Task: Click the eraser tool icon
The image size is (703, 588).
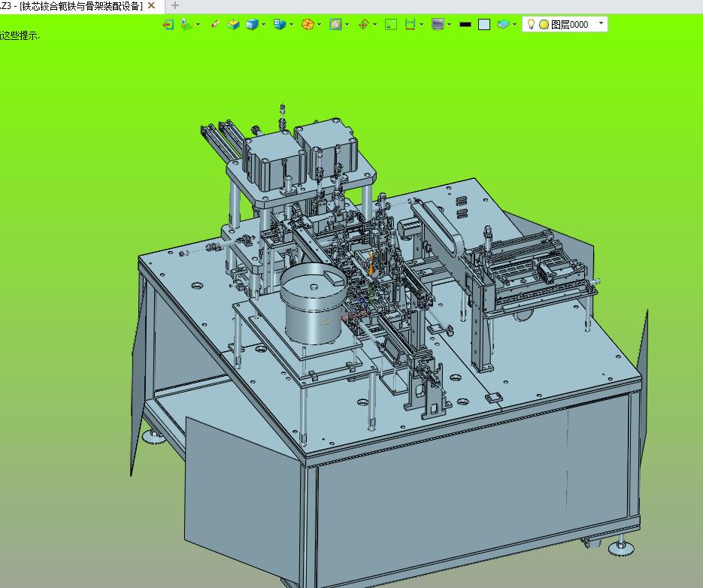Action: point(216,24)
